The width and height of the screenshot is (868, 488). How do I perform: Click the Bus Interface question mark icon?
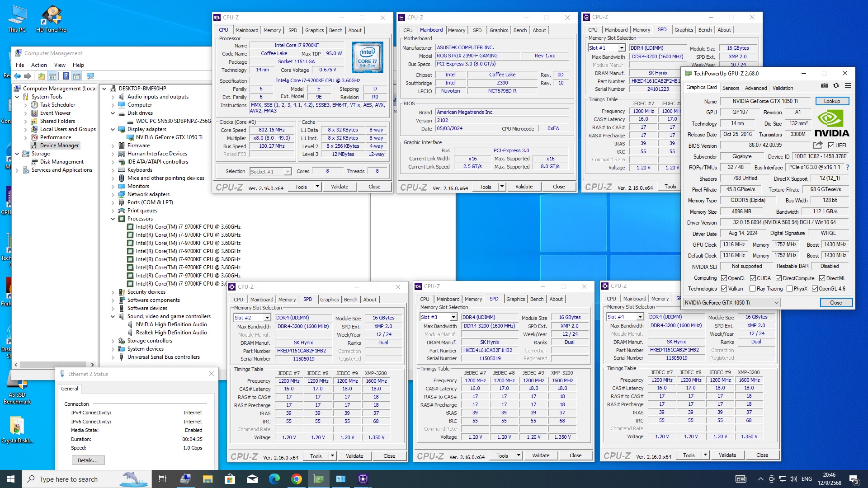click(847, 167)
